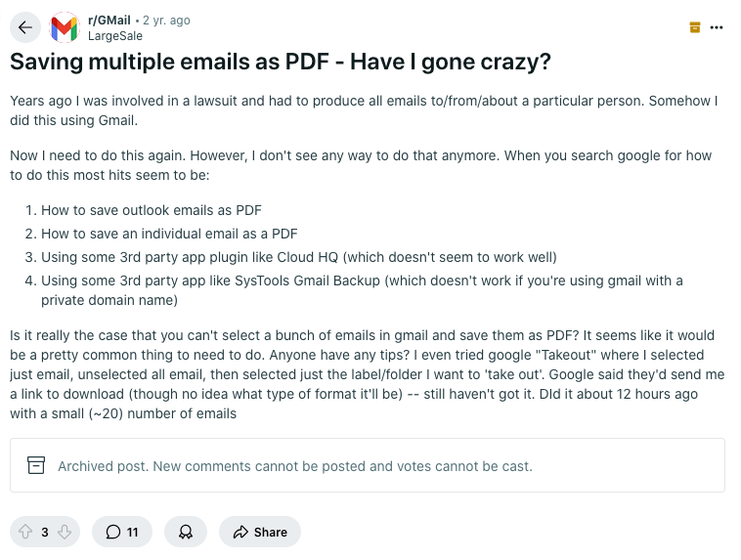Click the archive box icon in the archived notice
Viewport: 741px width, 560px height.
click(36, 465)
